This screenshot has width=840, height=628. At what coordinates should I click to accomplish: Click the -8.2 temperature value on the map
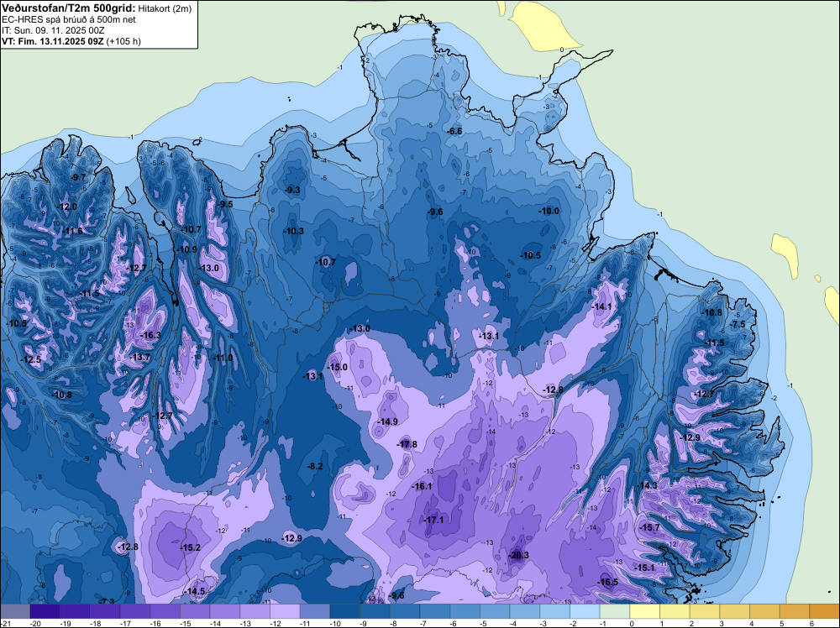(315, 466)
